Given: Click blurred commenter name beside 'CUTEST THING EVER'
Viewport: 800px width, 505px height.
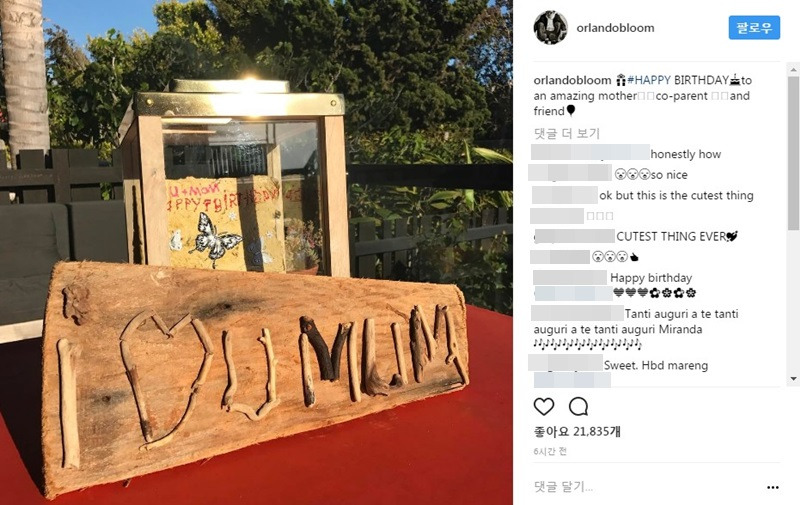Looking at the screenshot, I should [x=574, y=236].
